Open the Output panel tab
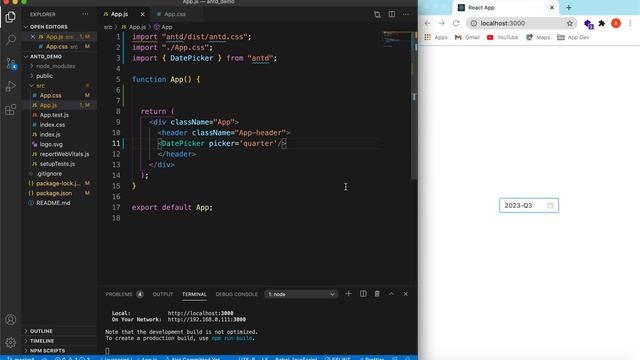The width and height of the screenshot is (640, 360). click(x=163, y=294)
